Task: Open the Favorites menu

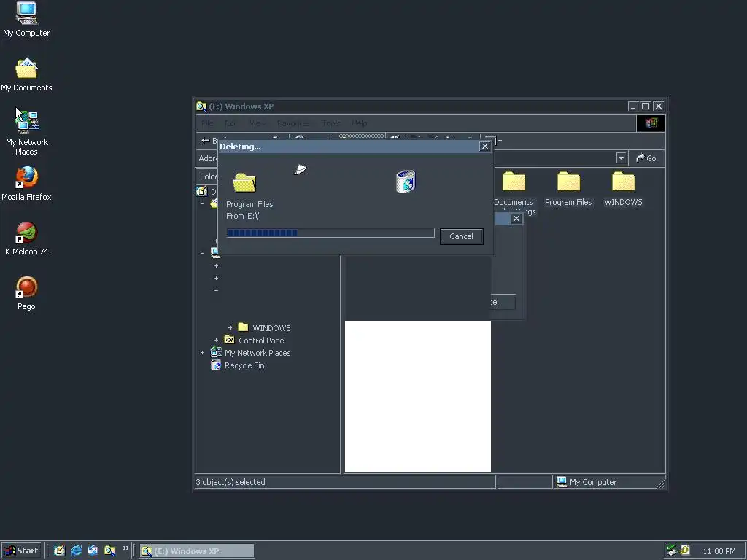Action: point(293,123)
